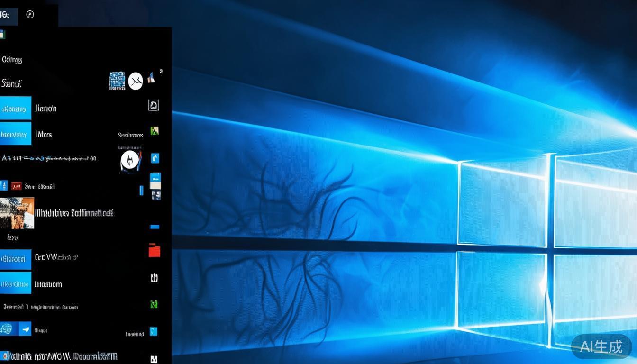Open the Liavio'n blue tile
The image size is (637, 364).
16,109
